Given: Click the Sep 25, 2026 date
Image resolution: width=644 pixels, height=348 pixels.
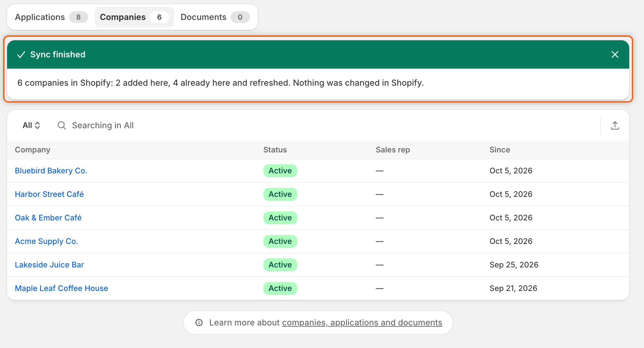Looking at the screenshot, I should tap(514, 265).
